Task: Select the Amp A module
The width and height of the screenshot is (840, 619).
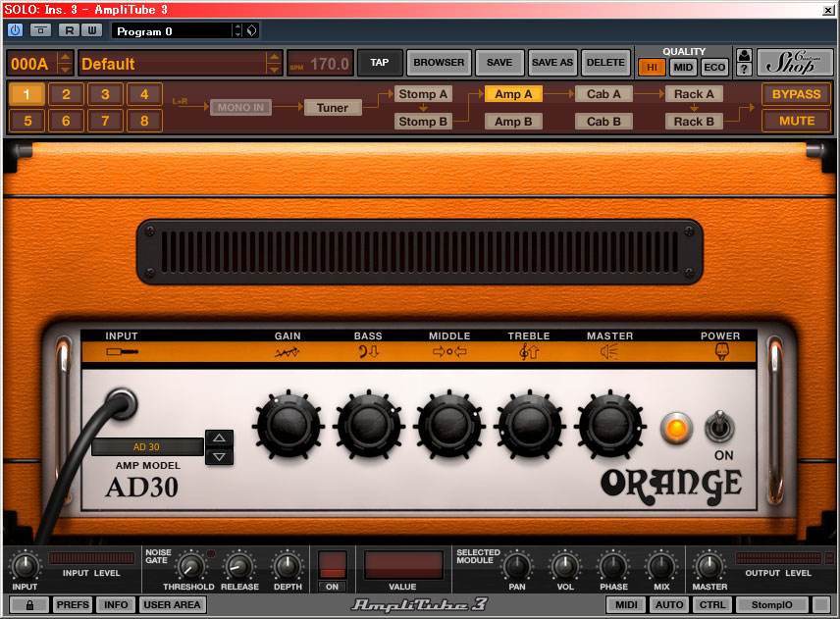Action: click(513, 94)
